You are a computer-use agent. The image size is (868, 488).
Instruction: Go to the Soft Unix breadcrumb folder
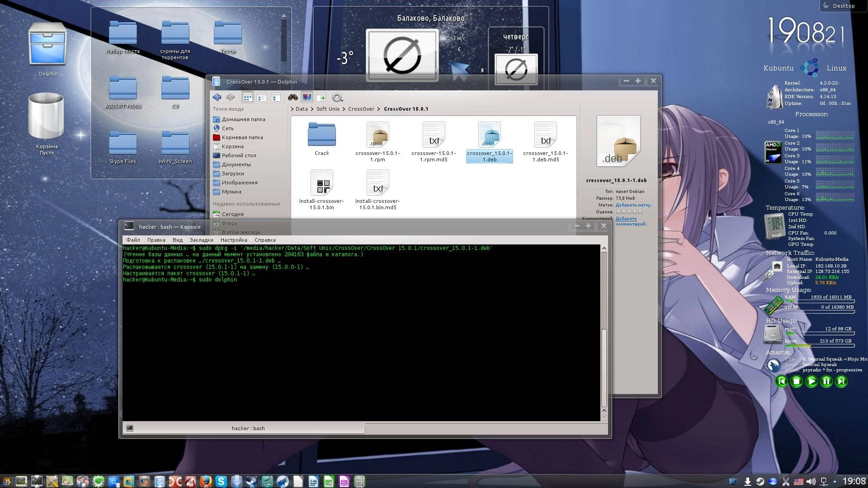328,109
